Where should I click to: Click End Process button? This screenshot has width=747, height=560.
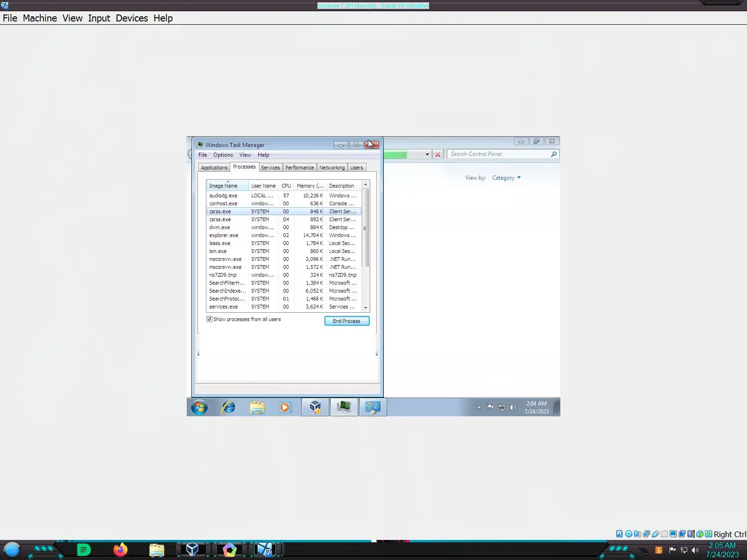347,321
